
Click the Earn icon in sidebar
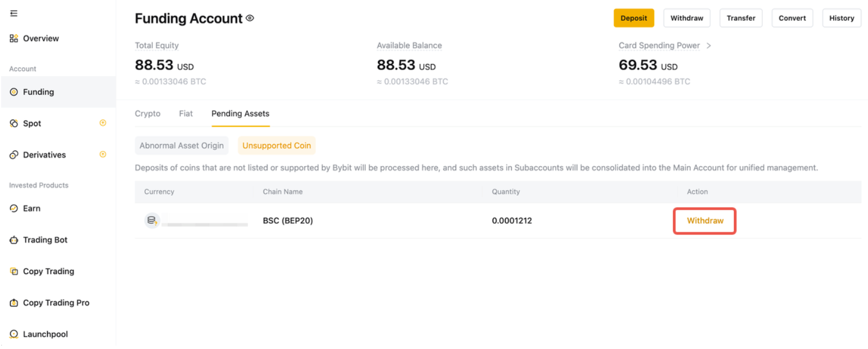tap(14, 208)
